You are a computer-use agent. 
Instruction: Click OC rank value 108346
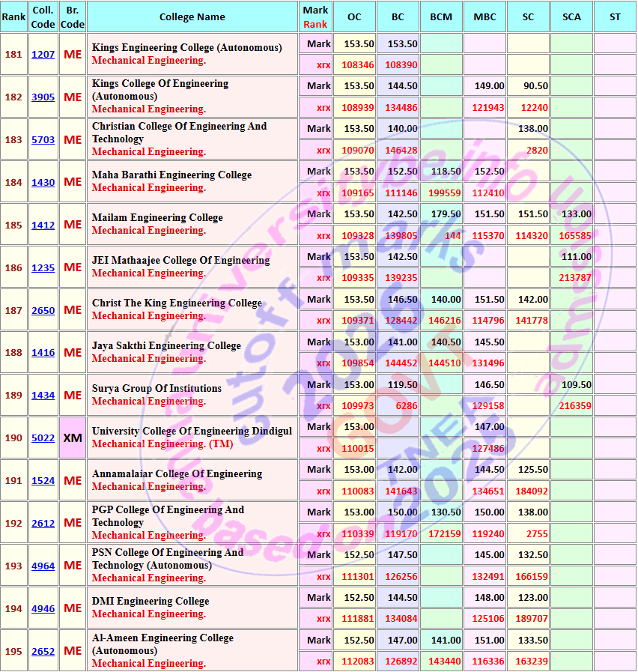358,65
